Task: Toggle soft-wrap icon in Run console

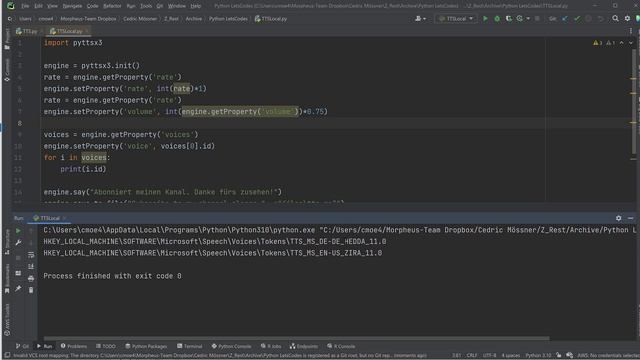Action: (31, 255)
